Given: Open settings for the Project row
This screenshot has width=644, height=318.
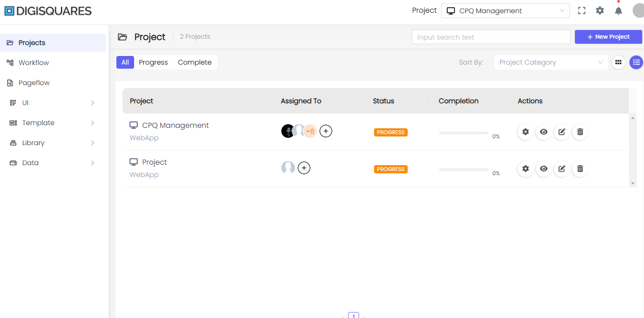Looking at the screenshot, I should tap(525, 169).
